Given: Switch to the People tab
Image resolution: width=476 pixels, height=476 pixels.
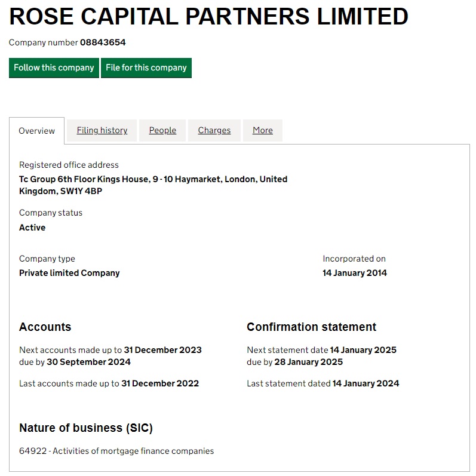Looking at the screenshot, I should (162, 130).
